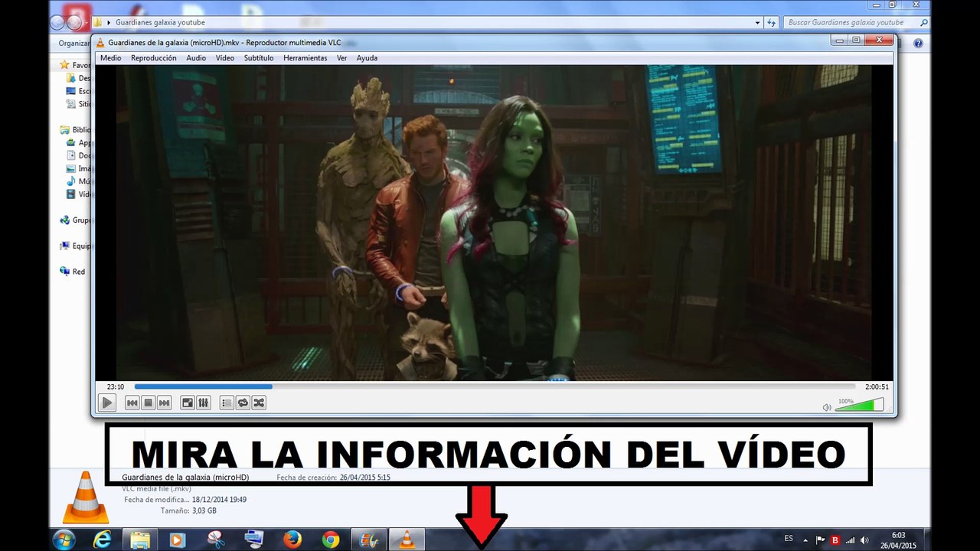980x551 pixels.
Task: Open the Windows Start menu
Action: point(64,540)
